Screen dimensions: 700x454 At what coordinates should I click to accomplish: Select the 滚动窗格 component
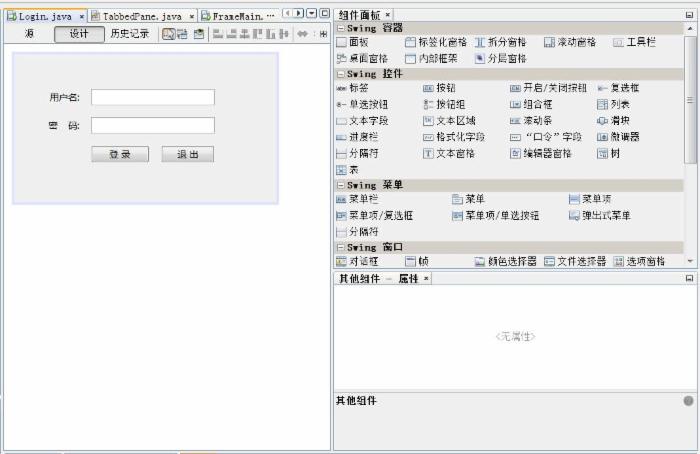(x=570, y=42)
